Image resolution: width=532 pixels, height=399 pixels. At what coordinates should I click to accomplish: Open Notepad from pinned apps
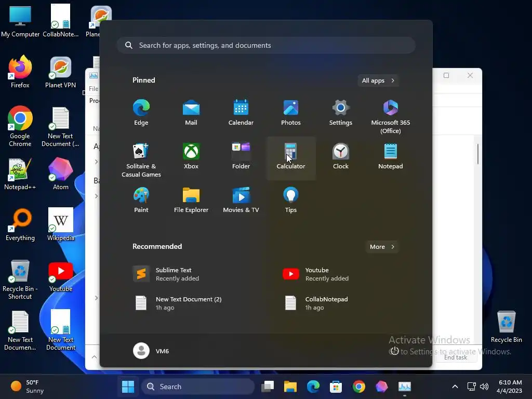[391, 156]
